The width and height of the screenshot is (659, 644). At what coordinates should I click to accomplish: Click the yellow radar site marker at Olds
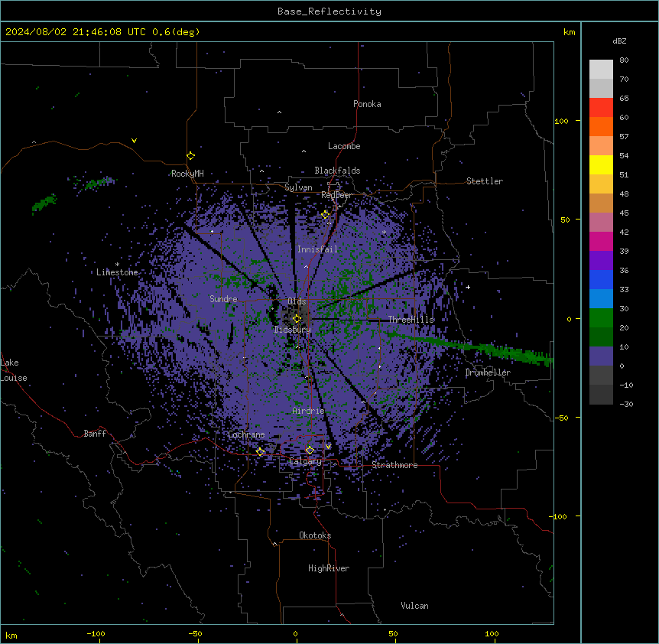pyautogui.click(x=297, y=319)
